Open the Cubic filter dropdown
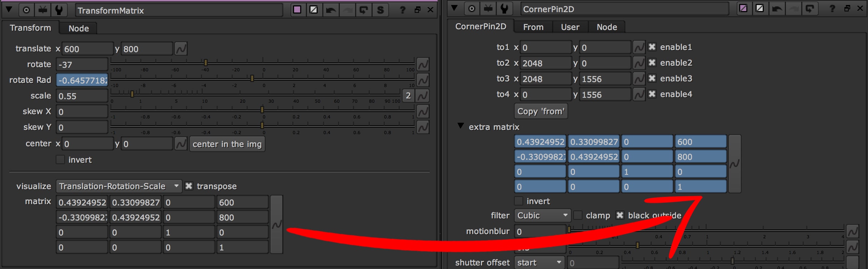 [x=542, y=215]
